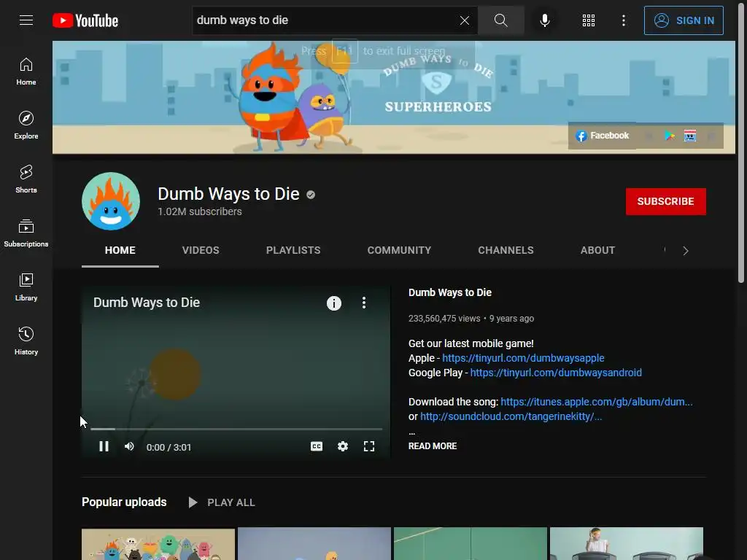Select the HOME channel tab
Image resolution: width=747 pixels, height=560 pixels.
120,251
